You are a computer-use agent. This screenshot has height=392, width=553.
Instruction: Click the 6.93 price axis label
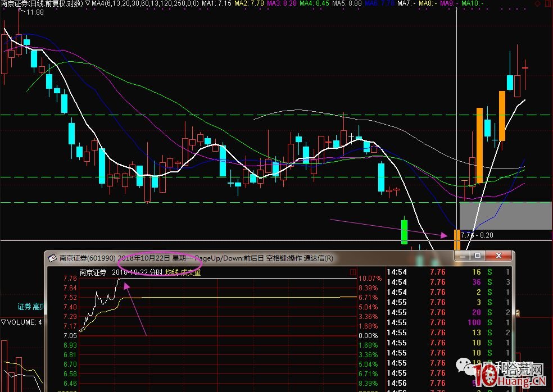70,345
